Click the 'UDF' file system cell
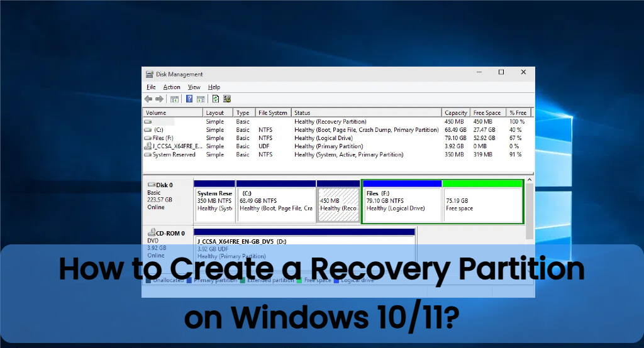Screen dimensions: 644x348 coord(264,146)
